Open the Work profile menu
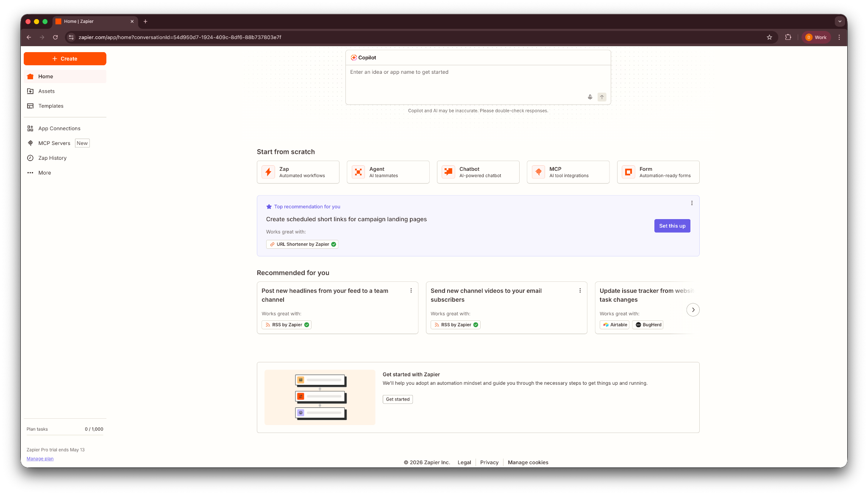Screen dimensions: 868x495 816,37
